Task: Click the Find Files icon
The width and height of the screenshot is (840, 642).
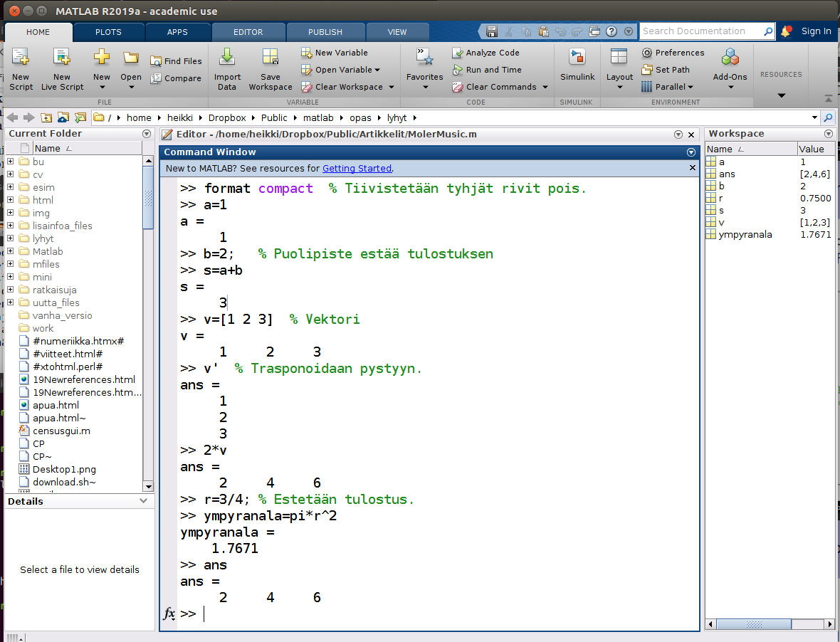Action: tap(156, 61)
